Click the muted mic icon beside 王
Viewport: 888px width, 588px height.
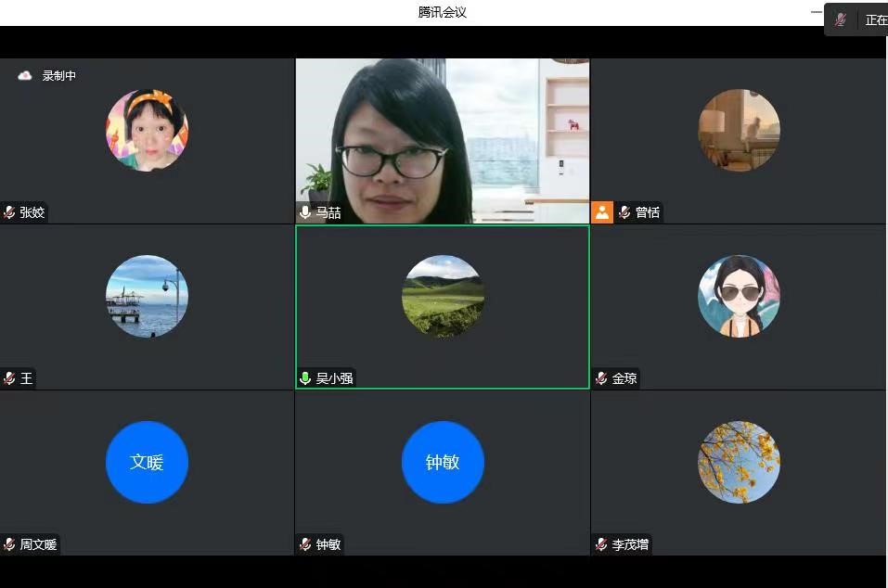[9, 378]
